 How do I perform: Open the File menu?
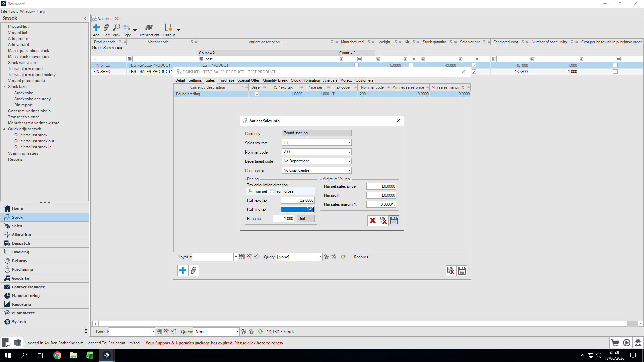tap(4, 11)
